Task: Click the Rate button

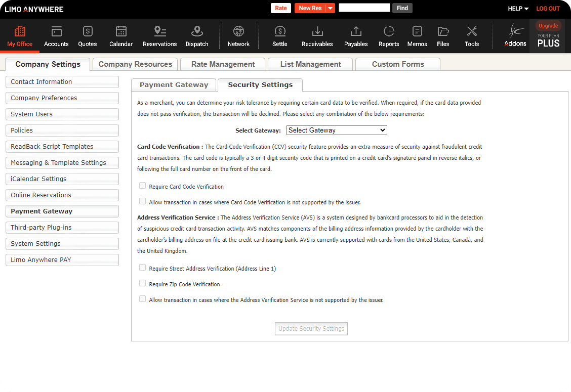Action: 281,8
